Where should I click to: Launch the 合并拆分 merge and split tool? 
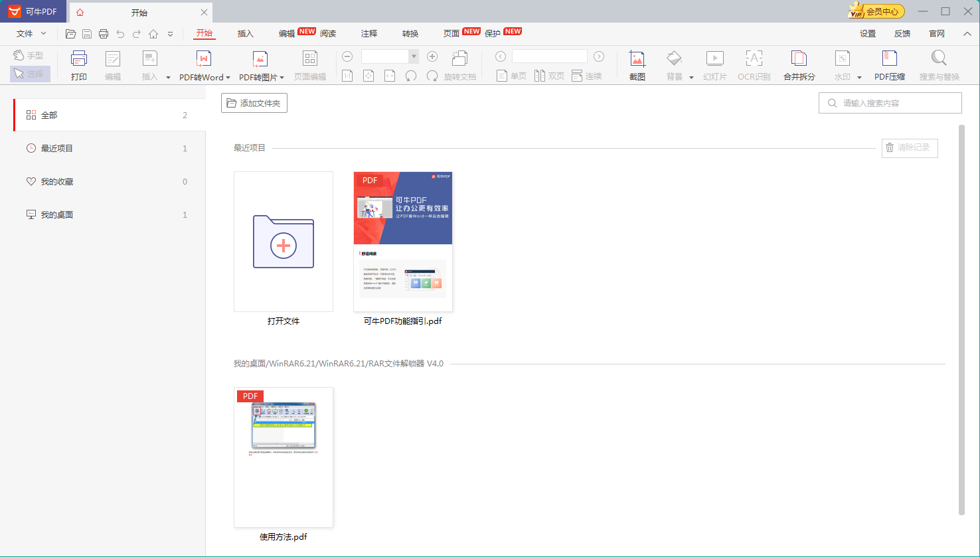[799, 66]
